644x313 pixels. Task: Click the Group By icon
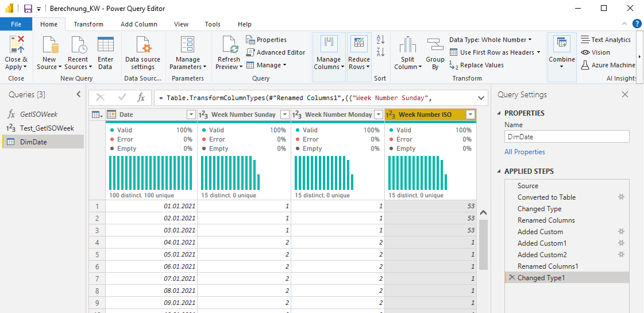[x=435, y=45]
